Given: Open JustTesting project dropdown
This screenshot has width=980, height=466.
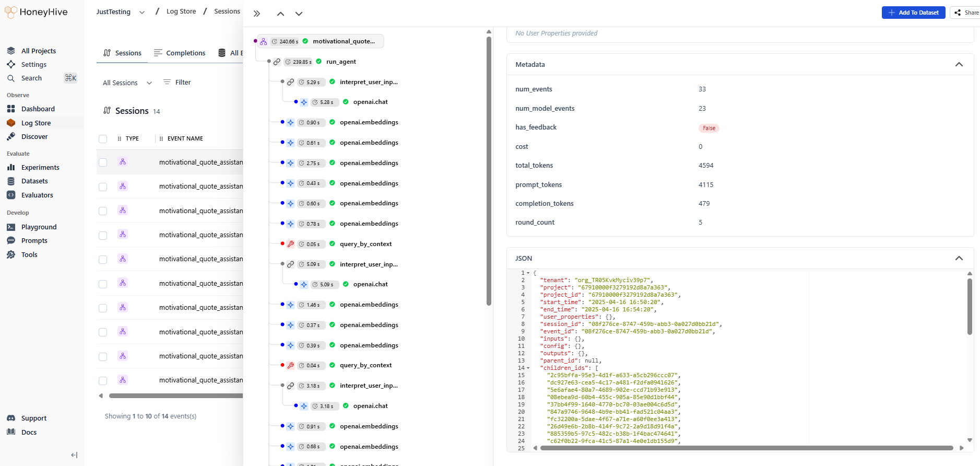Looking at the screenshot, I should 120,11.
